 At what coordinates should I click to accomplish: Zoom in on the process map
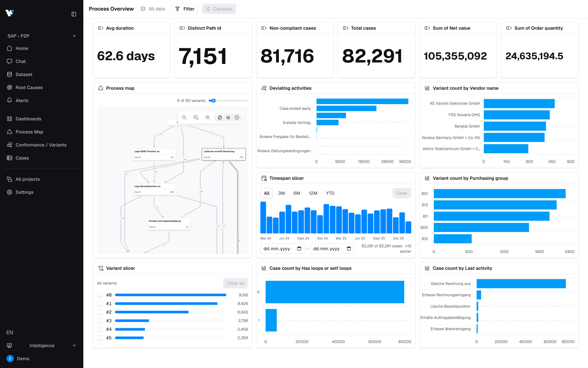208,117
